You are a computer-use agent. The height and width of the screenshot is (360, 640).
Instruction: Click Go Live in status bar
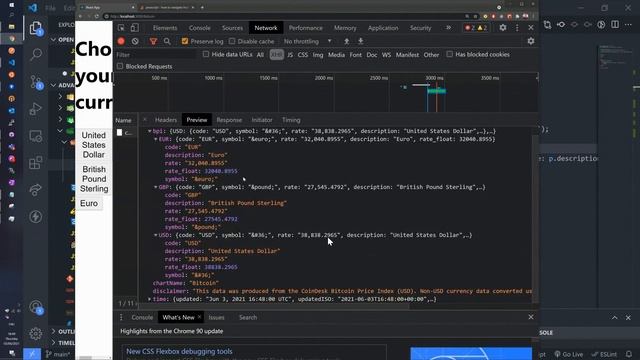click(x=569, y=354)
